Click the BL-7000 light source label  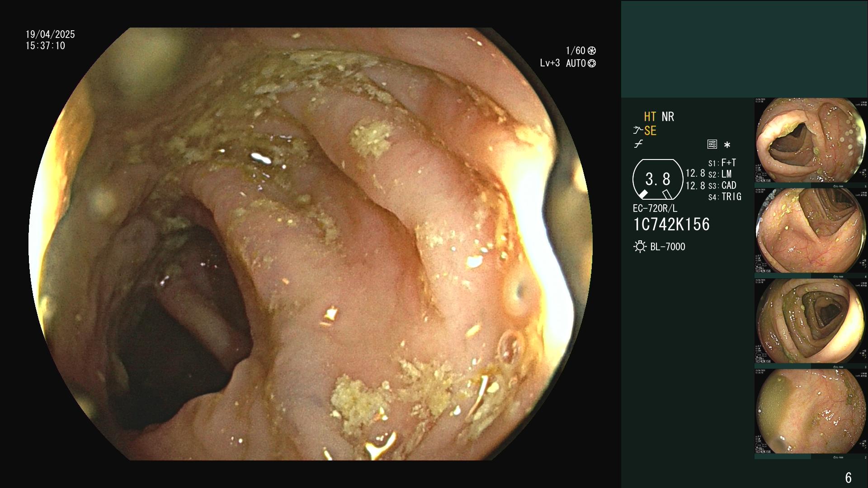(x=668, y=247)
